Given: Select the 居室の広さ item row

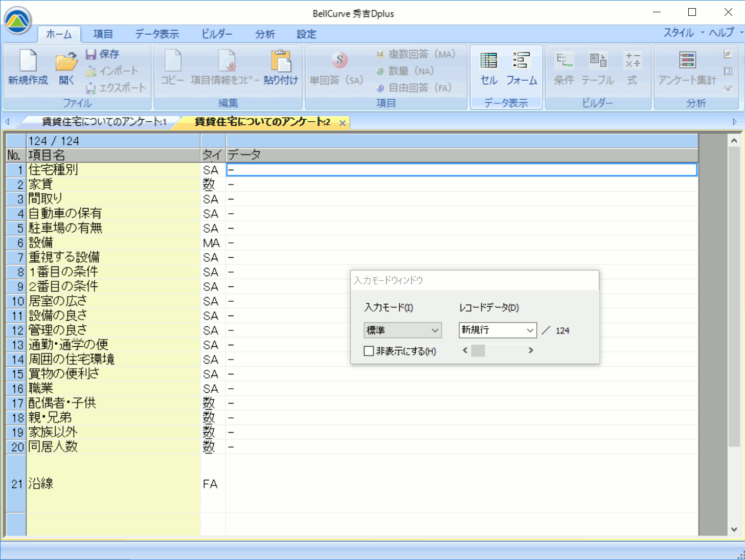Looking at the screenshot, I should pos(114,301).
